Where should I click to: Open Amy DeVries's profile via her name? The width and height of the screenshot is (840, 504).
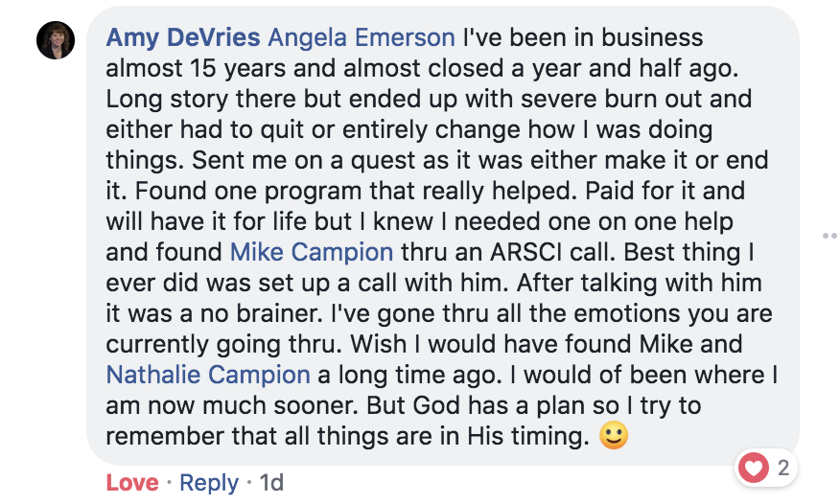183,37
